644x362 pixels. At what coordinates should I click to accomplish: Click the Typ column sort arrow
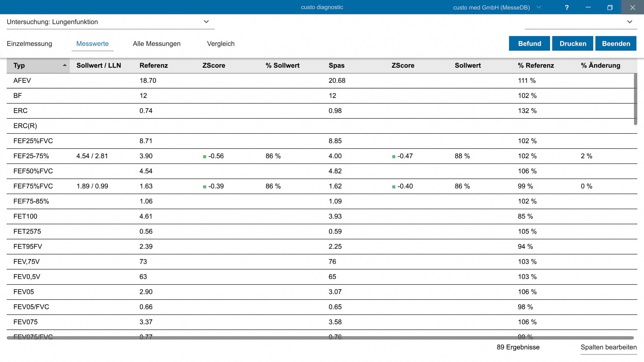click(65, 65)
